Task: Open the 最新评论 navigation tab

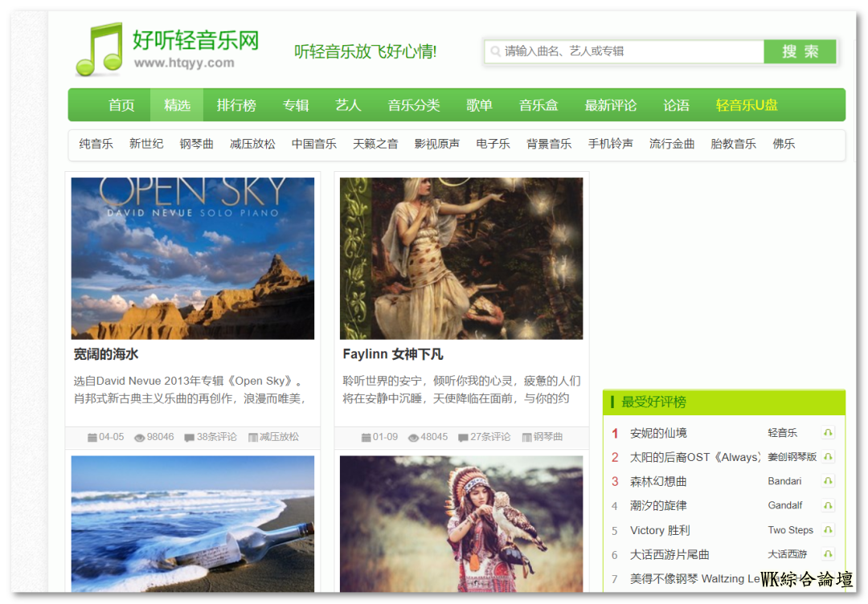Action: tap(611, 105)
